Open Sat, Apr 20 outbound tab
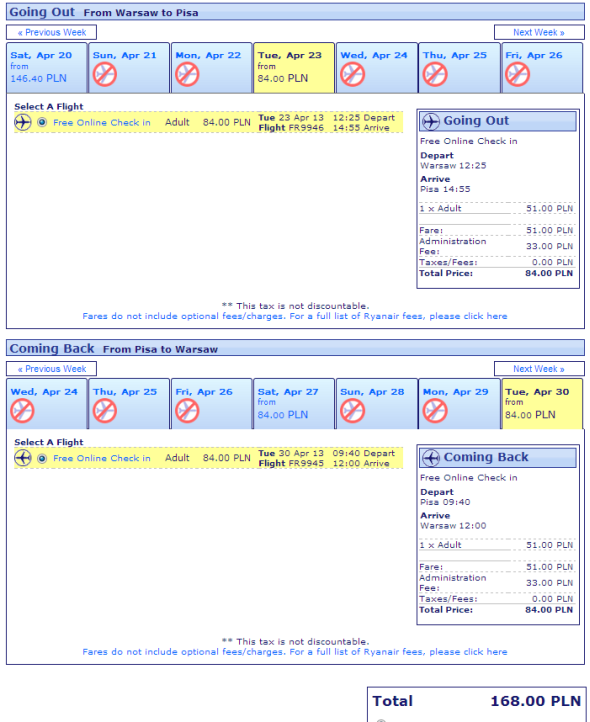 click(x=47, y=68)
